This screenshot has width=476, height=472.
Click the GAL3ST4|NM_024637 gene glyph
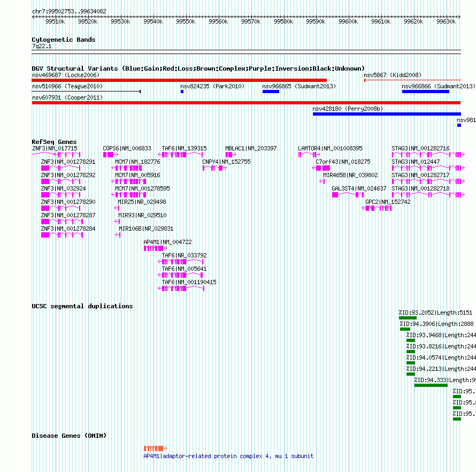tap(348, 195)
